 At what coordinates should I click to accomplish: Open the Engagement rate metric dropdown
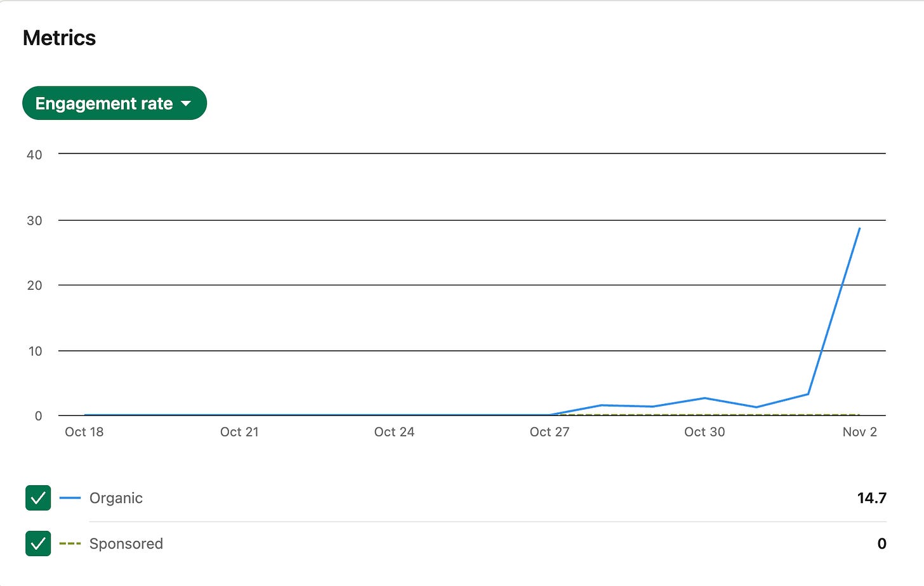(114, 103)
